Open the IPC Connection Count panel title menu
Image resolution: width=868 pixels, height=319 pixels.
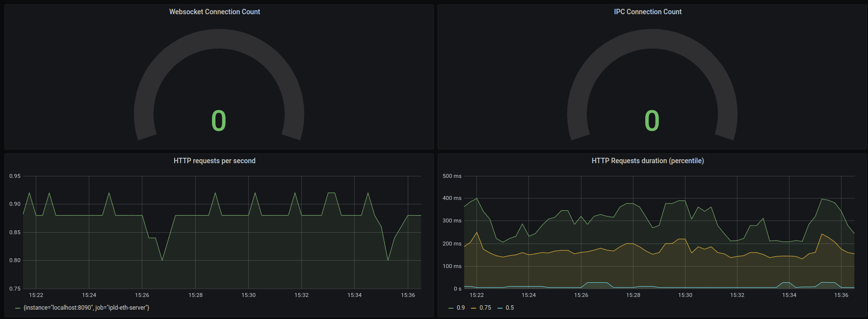pos(647,12)
